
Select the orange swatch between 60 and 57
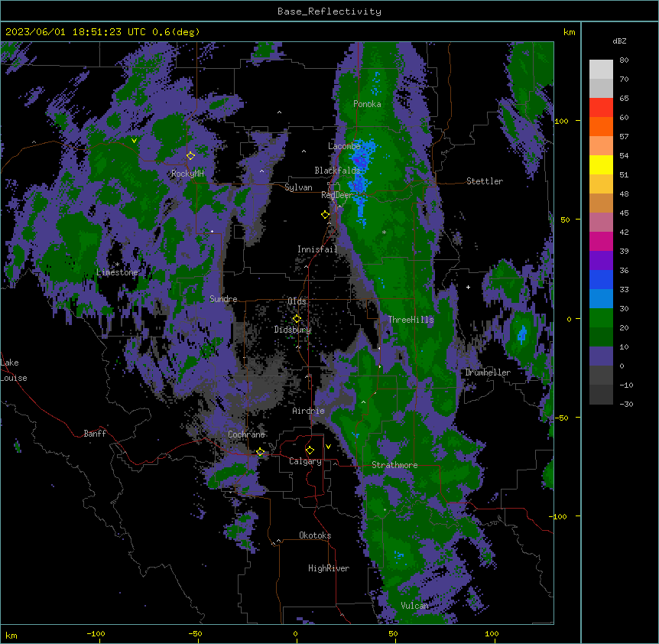click(601, 127)
